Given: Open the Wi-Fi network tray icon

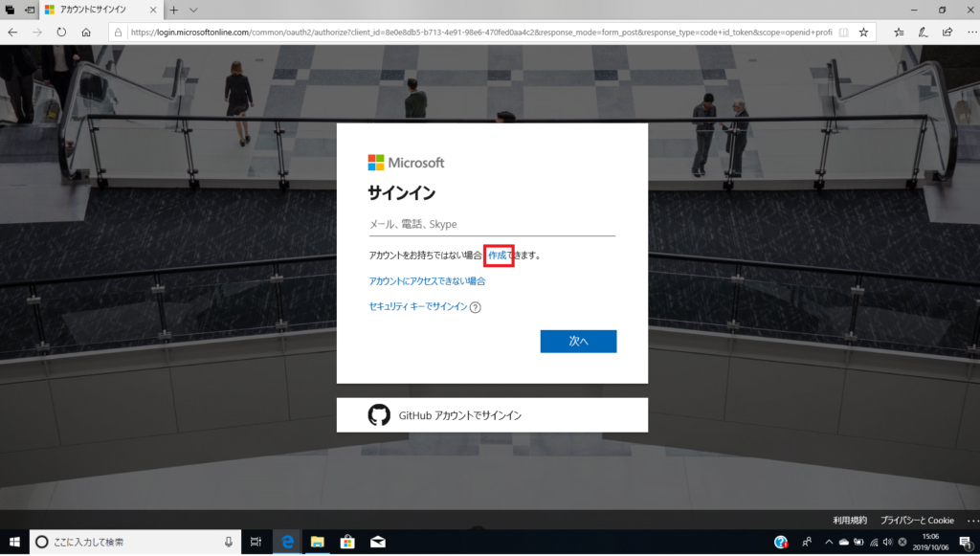Looking at the screenshot, I should [874, 542].
